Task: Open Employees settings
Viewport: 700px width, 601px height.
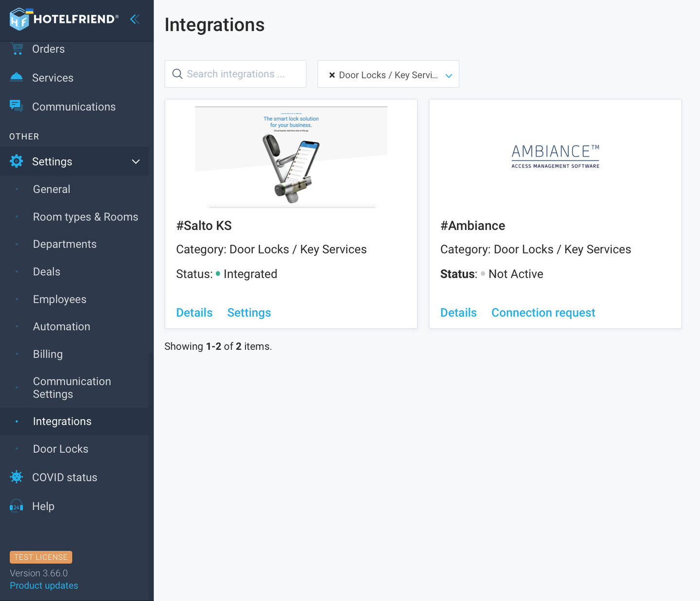Action: (x=60, y=300)
